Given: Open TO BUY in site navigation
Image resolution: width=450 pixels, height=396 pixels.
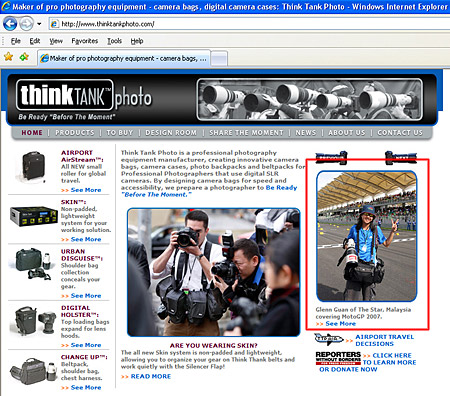Looking at the screenshot, I should click(x=120, y=133).
